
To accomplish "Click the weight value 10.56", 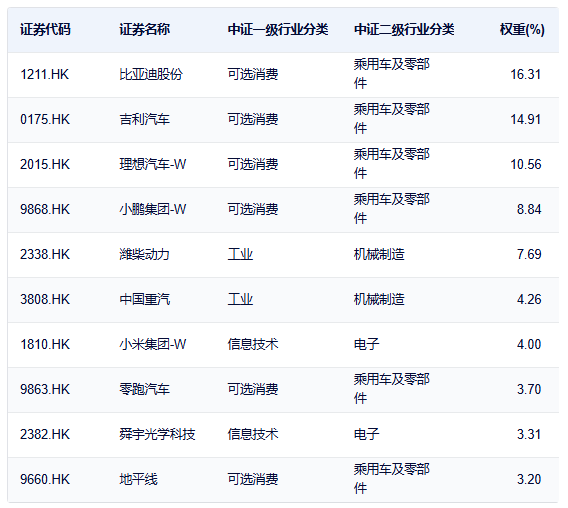I will coord(526,165).
